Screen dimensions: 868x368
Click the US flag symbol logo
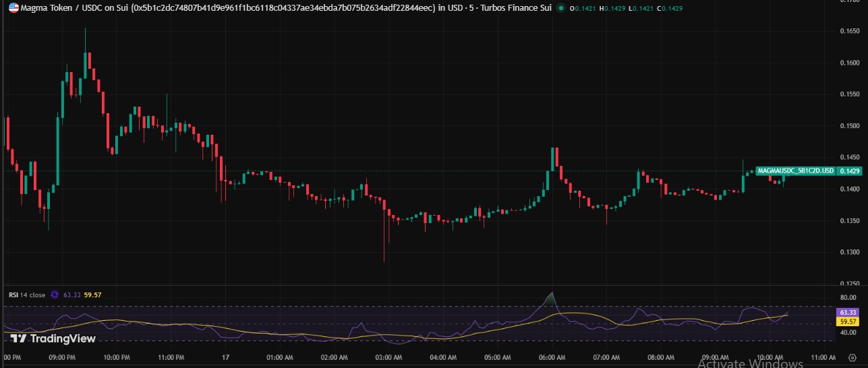tap(13, 9)
